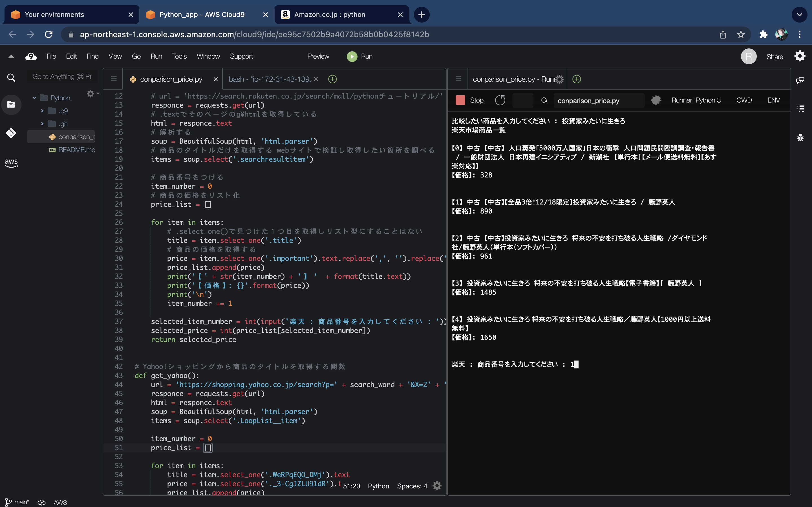The width and height of the screenshot is (812, 507).
Task: Open Go to Anything search
Action: [x=62, y=76]
